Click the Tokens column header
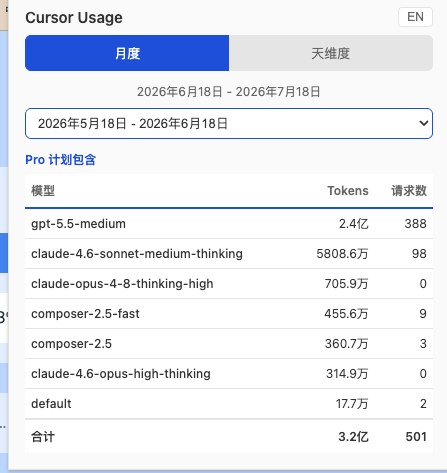The width and height of the screenshot is (447, 473). tap(348, 191)
